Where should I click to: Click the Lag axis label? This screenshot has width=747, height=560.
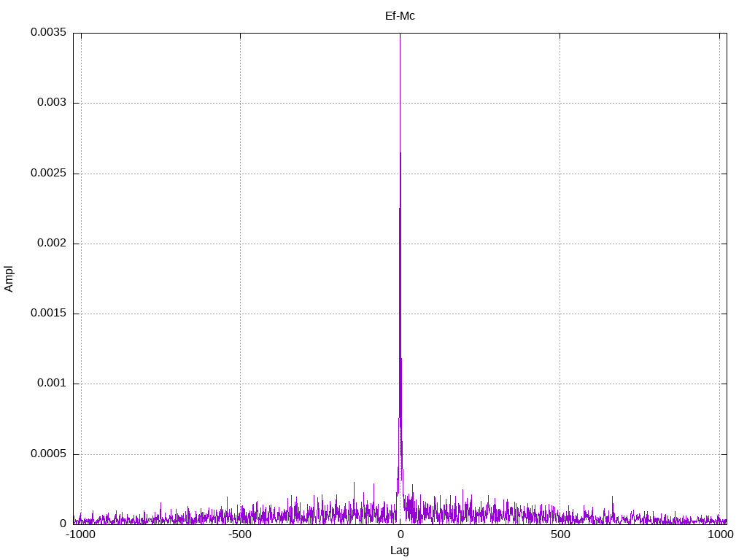tap(399, 551)
